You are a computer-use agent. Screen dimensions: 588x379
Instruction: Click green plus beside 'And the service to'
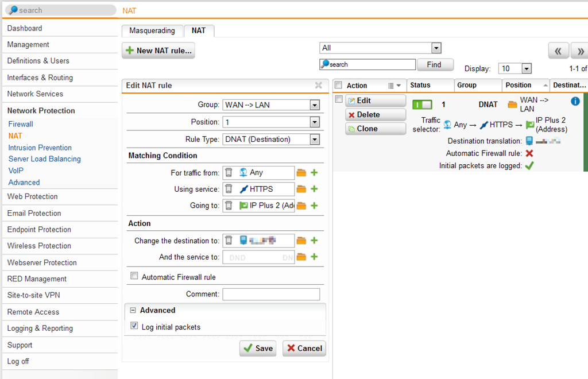pyautogui.click(x=314, y=257)
